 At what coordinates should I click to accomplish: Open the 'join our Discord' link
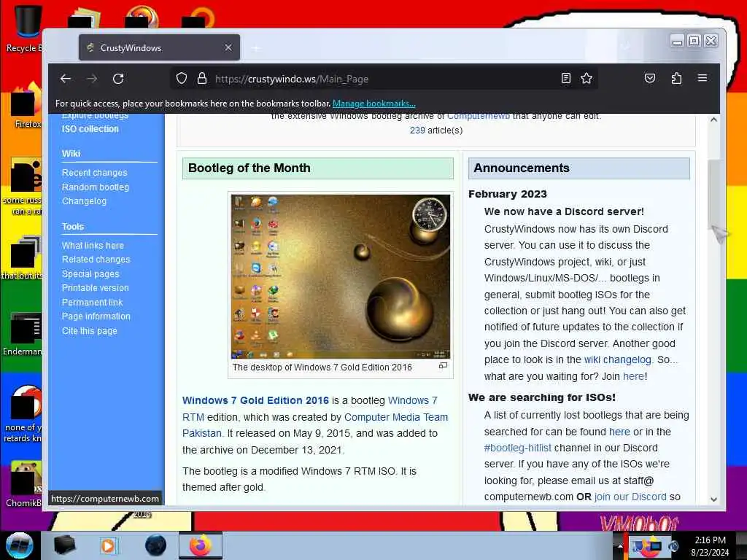click(630, 497)
